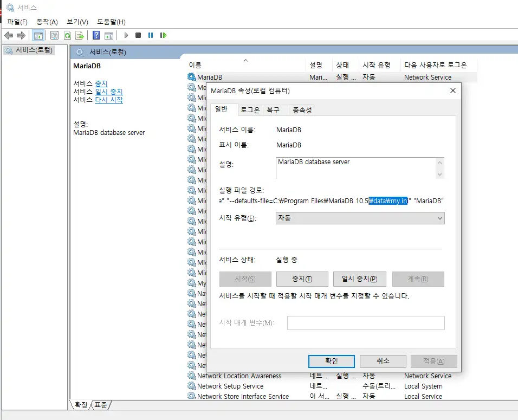Click the Stop service square icon
The image size is (518, 420).
pos(138,35)
